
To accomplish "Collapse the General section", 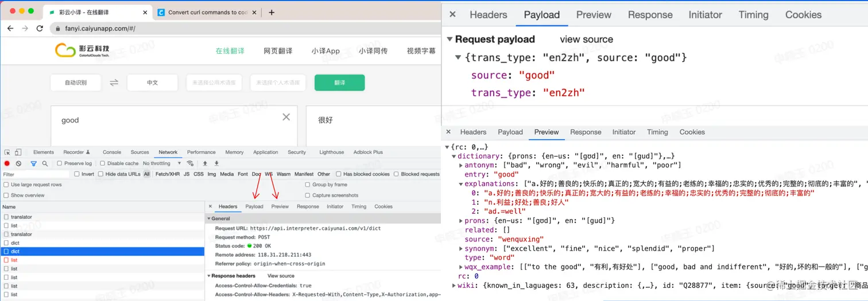I will [209, 218].
